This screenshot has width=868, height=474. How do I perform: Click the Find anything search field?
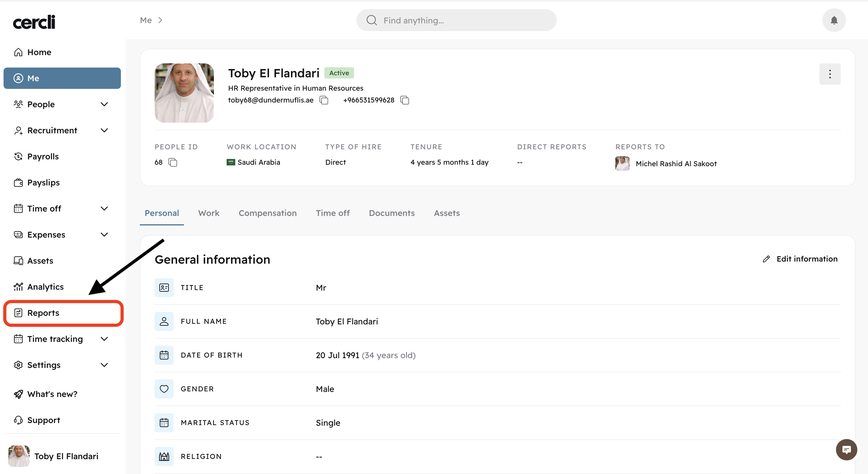click(x=456, y=20)
